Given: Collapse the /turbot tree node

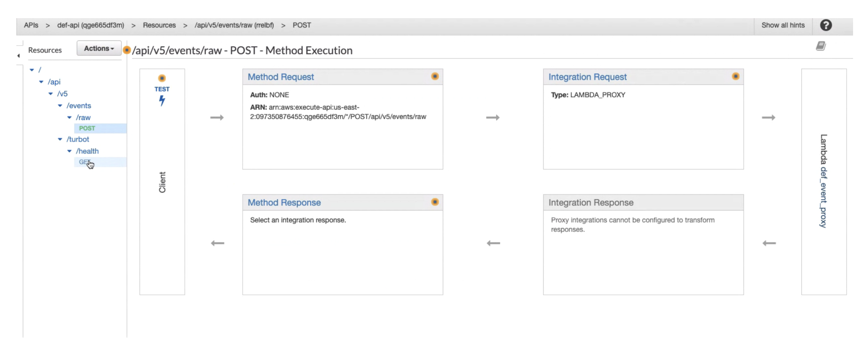Looking at the screenshot, I should coord(60,139).
